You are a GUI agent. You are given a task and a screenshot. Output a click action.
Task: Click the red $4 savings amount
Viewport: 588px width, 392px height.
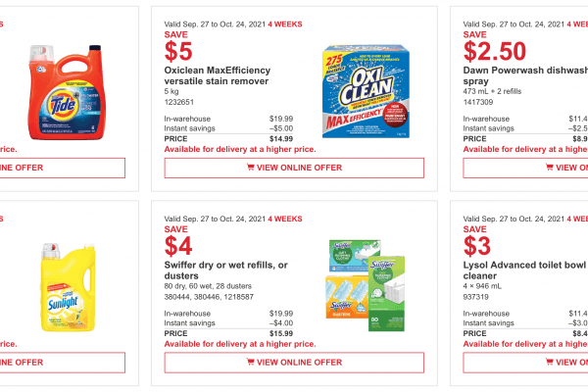click(178, 245)
